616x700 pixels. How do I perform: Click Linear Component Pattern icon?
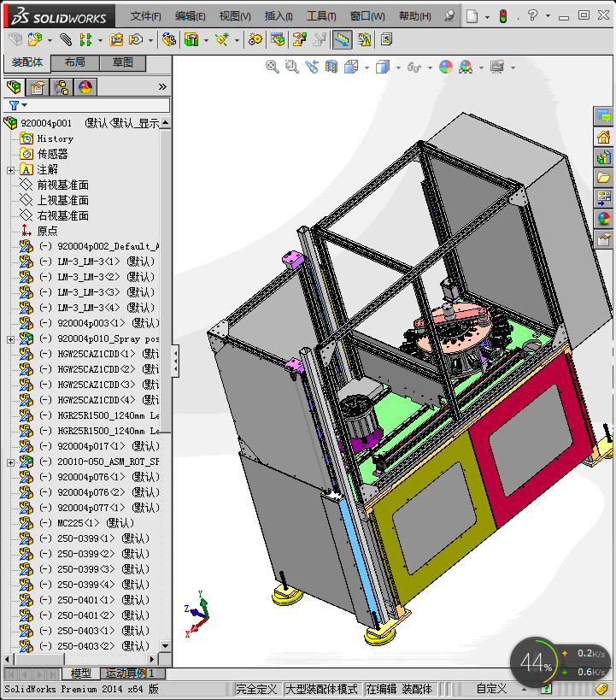point(85,39)
